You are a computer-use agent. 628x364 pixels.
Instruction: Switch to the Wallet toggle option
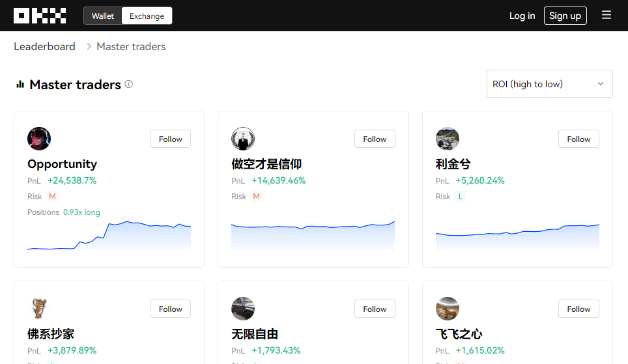[x=103, y=16]
